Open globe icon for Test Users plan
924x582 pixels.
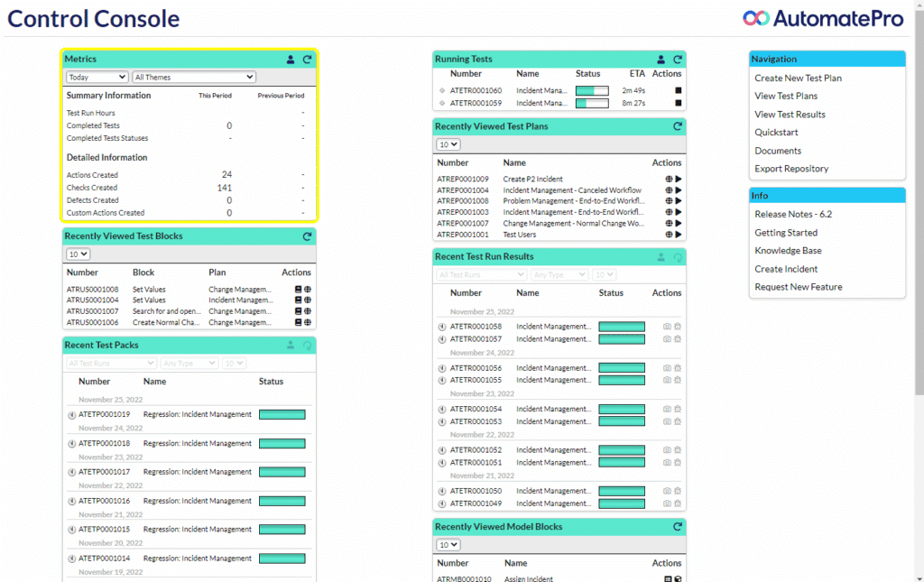pos(669,235)
